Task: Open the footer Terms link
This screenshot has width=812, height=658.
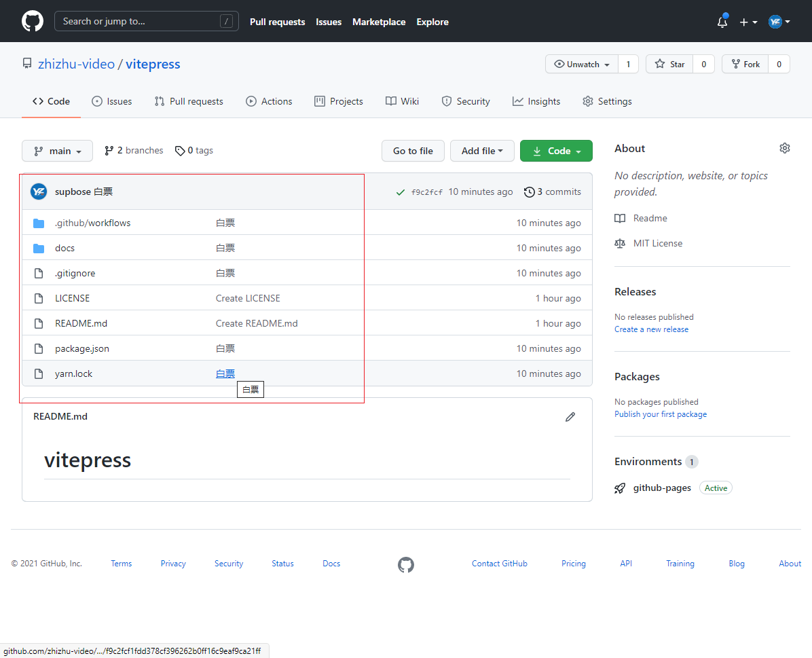Action: (x=121, y=564)
